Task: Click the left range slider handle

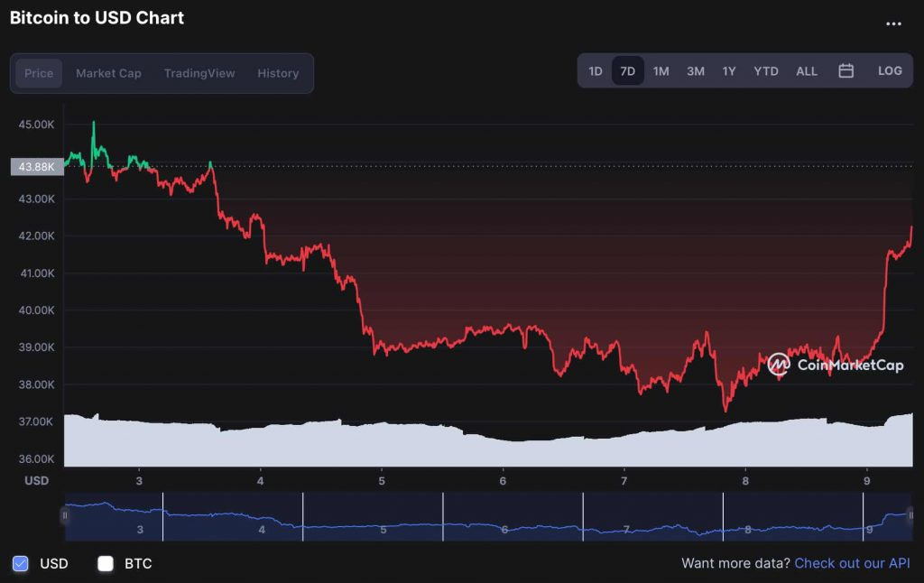Action: pos(65,516)
